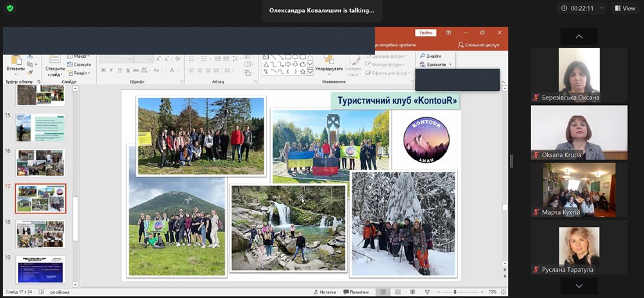Toggle the Примітки comments pane

coord(355,292)
